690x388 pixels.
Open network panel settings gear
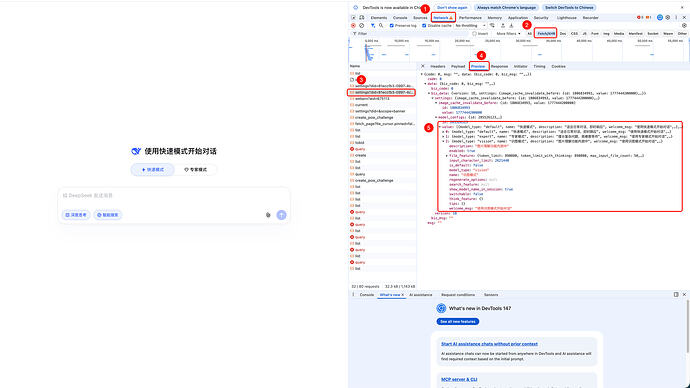[x=684, y=26]
